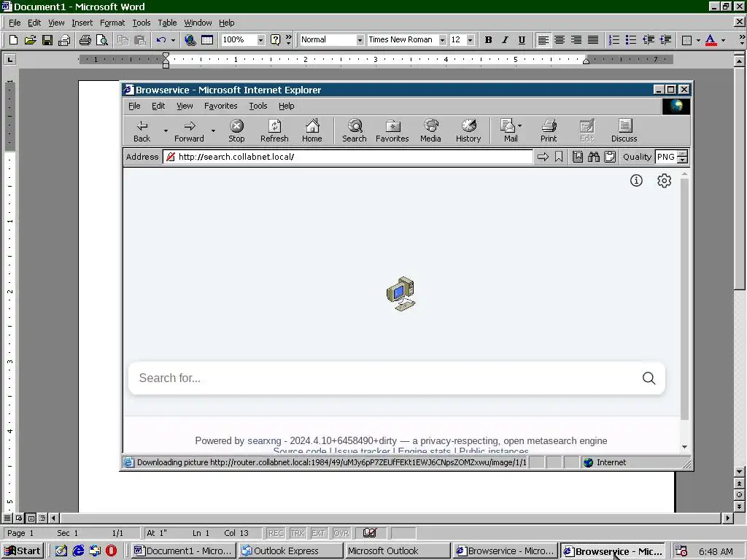The height and width of the screenshot is (560, 747).
Task: Switch to Outlook Express on the taskbar
Action: (x=290, y=551)
